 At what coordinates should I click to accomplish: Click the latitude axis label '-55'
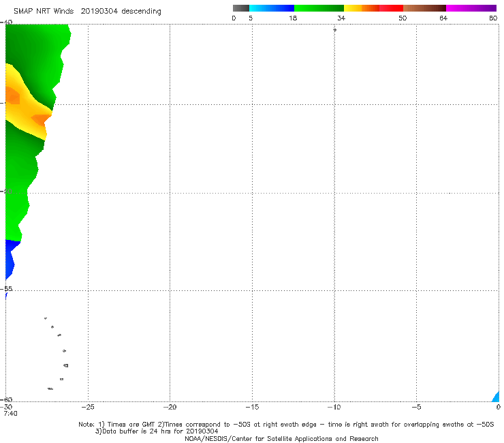(x=7, y=288)
